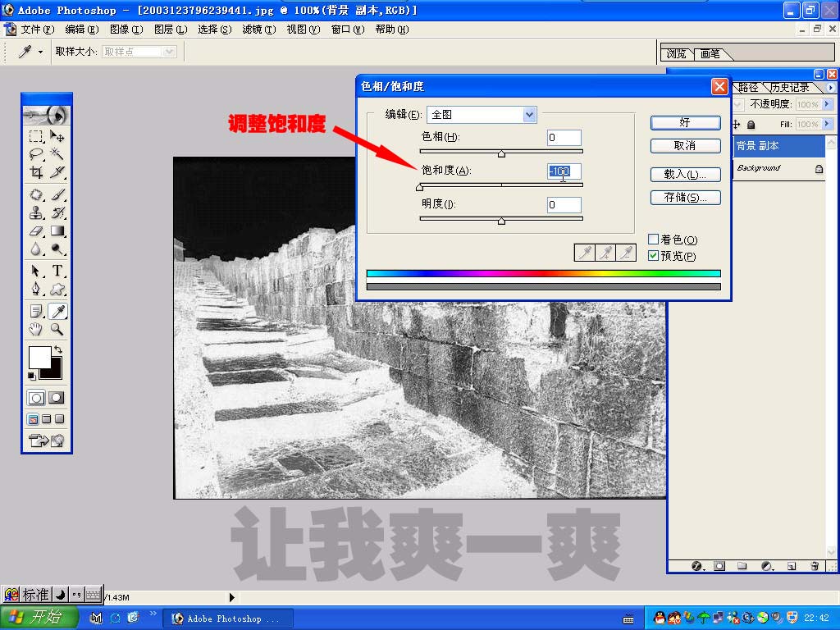Viewport: 840px width, 630px height.
Task: Activate the Type tool
Action: (x=57, y=272)
